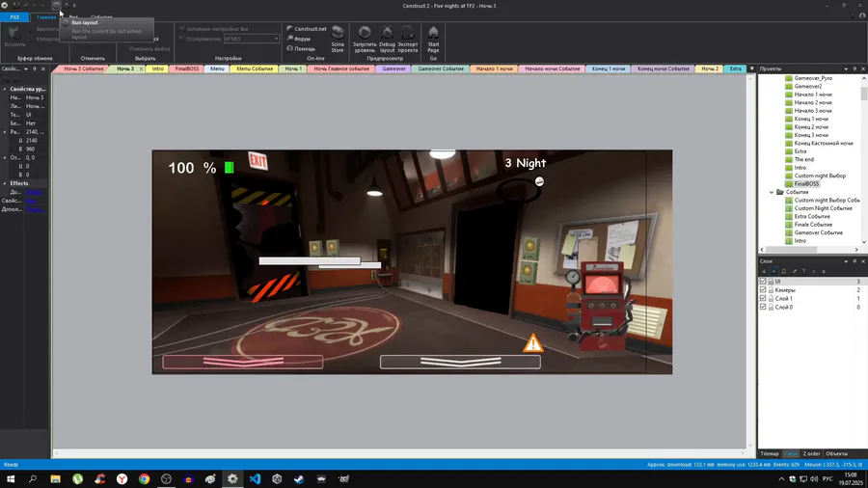Toggle visibility checkbox of Слой 1 layer
The height and width of the screenshot is (488, 868).
(763, 299)
